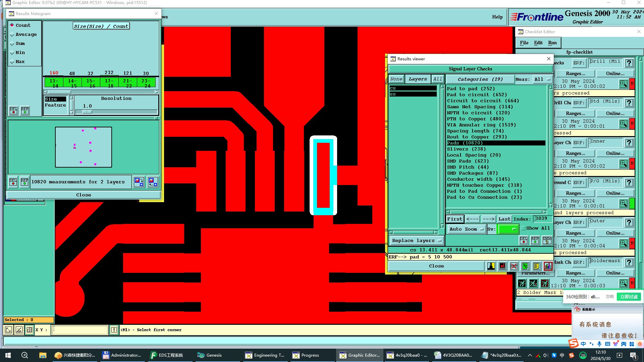Click Ranges button for Drill (Mil) check
This screenshot has height=362, width=644.
click(575, 74)
